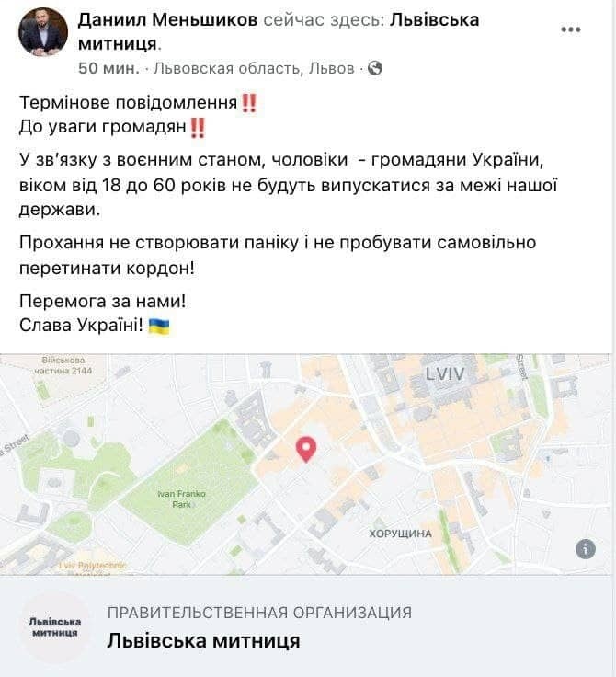The width and height of the screenshot is (616, 677).
Task: Click the map info icon
Action: (586, 548)
